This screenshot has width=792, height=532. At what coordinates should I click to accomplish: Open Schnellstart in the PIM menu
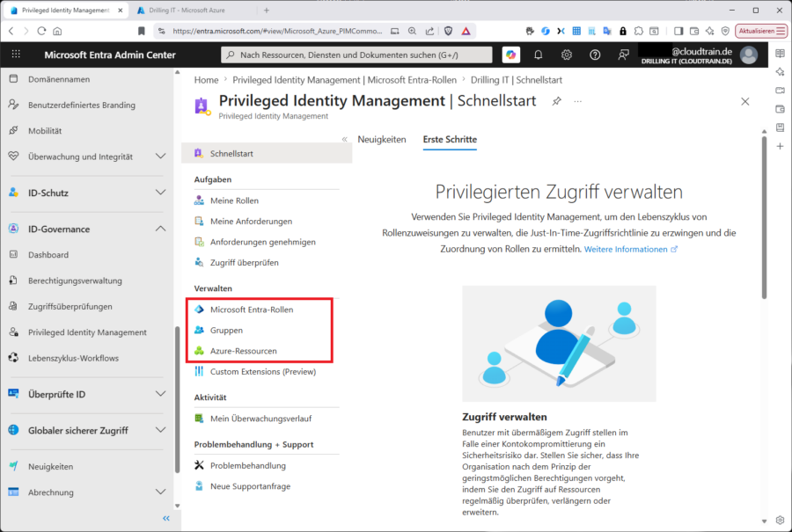coord(267,153)
